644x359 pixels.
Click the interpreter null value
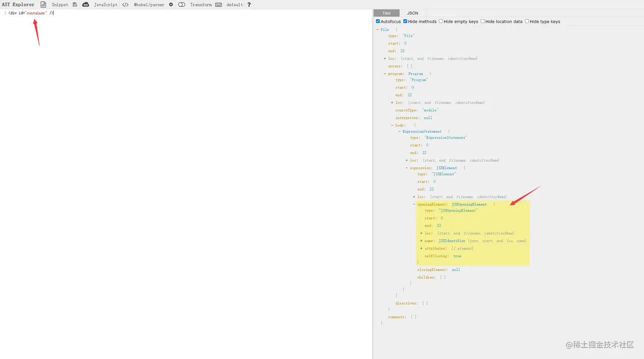click(x=428, y=118)
